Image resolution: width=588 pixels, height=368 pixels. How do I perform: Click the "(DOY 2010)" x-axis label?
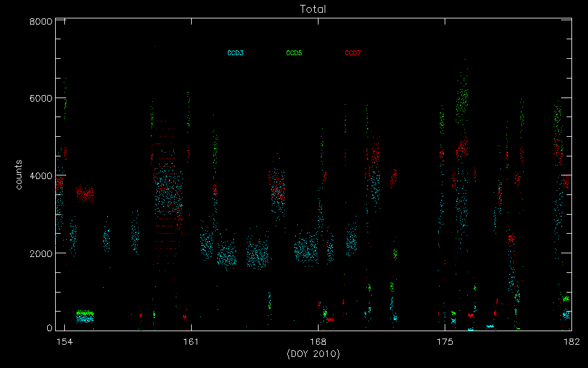[313, 355]
